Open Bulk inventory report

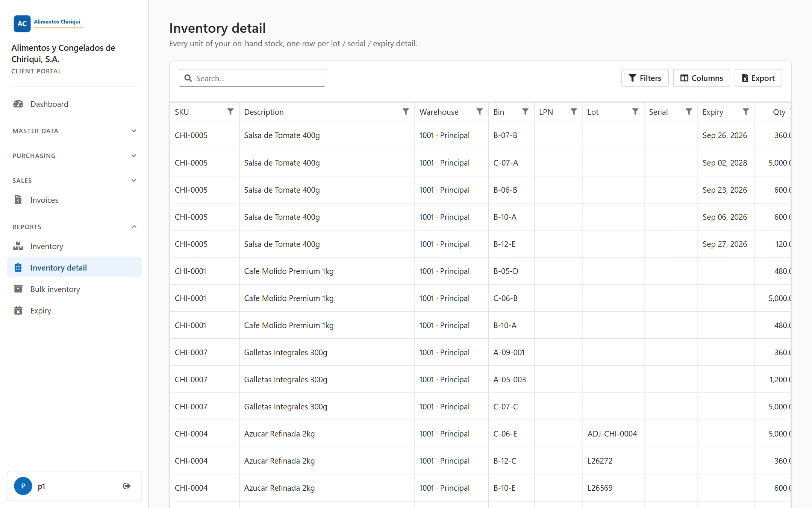[74, 289]
